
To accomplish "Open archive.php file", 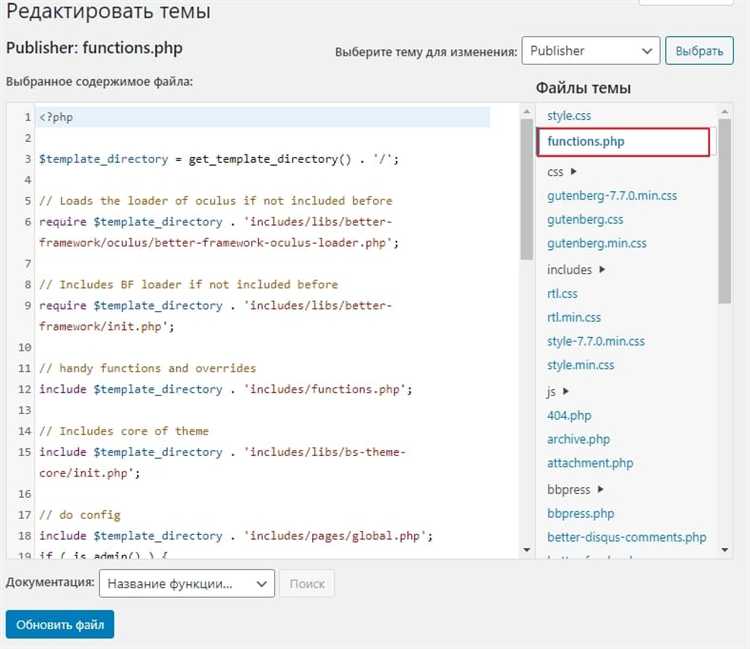I will tap(578, 440).
